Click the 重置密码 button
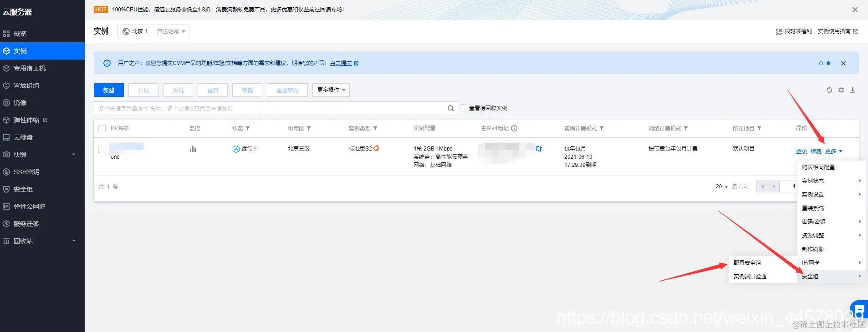Screen dimensions: 868x332 [x=287, y=90]
